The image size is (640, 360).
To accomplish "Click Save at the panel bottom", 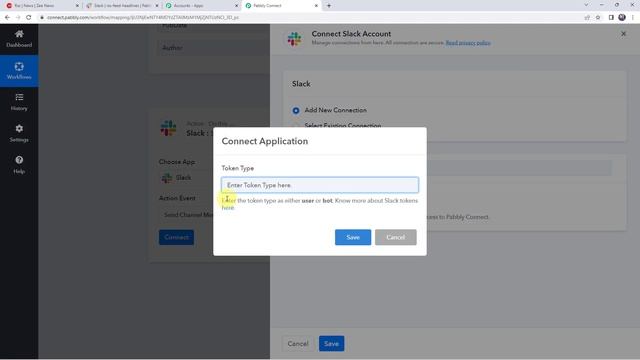I will point(331,344).
